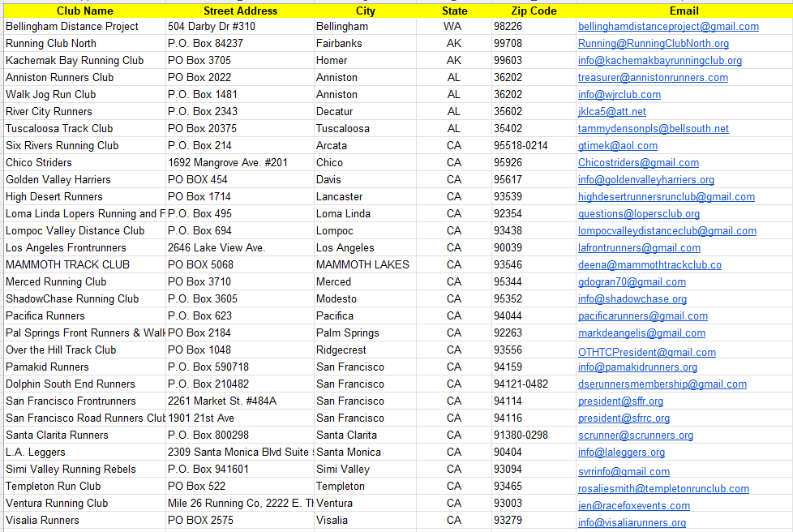
Task: Click the L.A. Leggers cell
Action: tap(85, 452)
